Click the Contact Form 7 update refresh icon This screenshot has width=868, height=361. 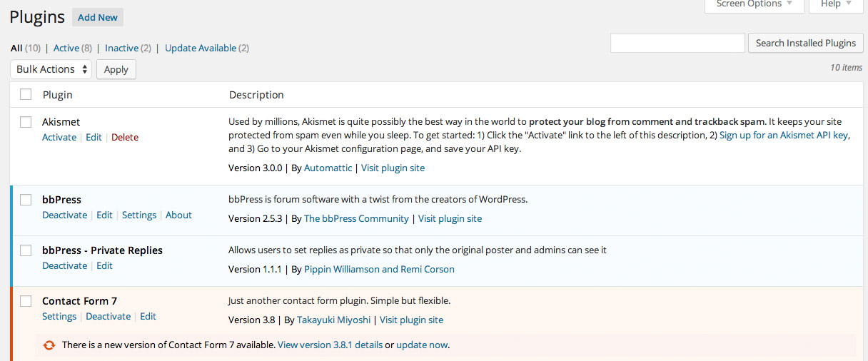tap(49, 345)
